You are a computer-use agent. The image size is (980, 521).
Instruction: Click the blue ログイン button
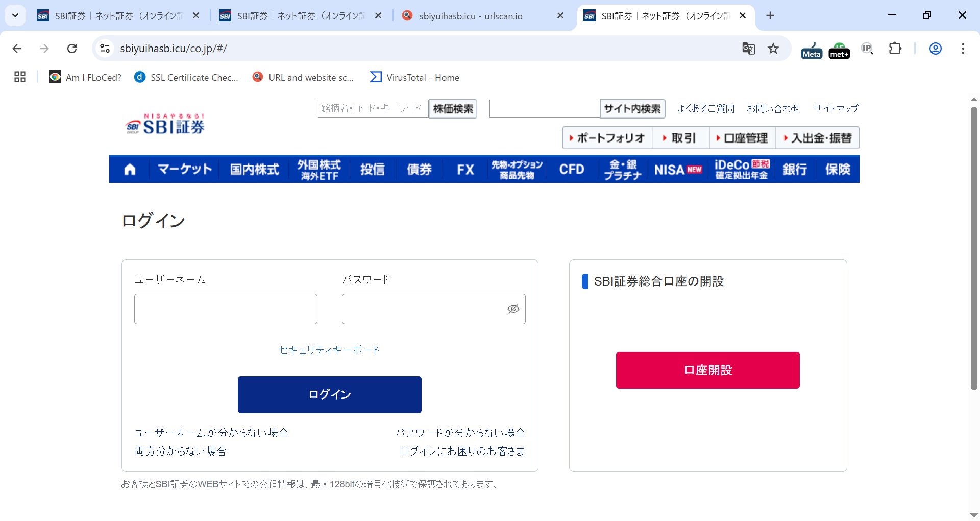[330, 395]
